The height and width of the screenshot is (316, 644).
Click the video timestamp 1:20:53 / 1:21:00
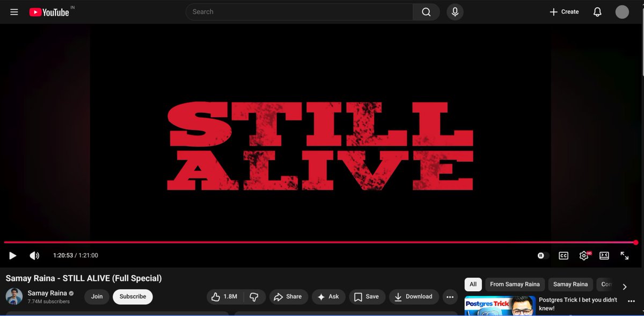tap(76, 256)
